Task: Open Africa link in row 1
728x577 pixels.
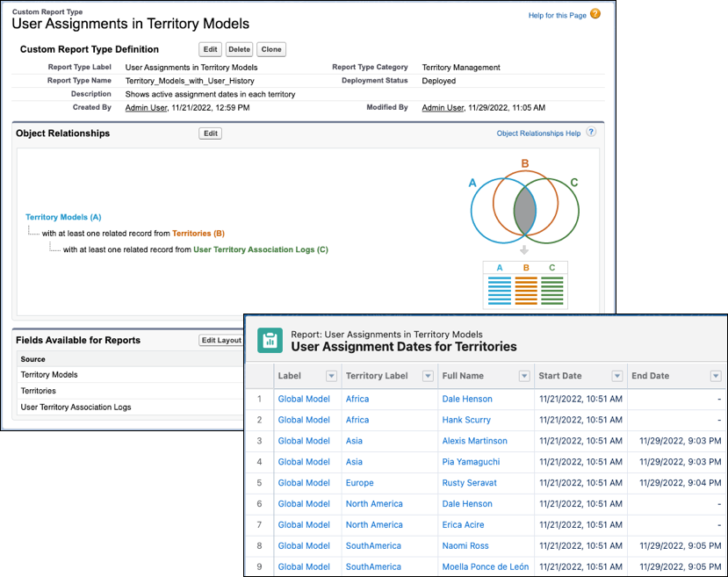Action: pos(357,399)
